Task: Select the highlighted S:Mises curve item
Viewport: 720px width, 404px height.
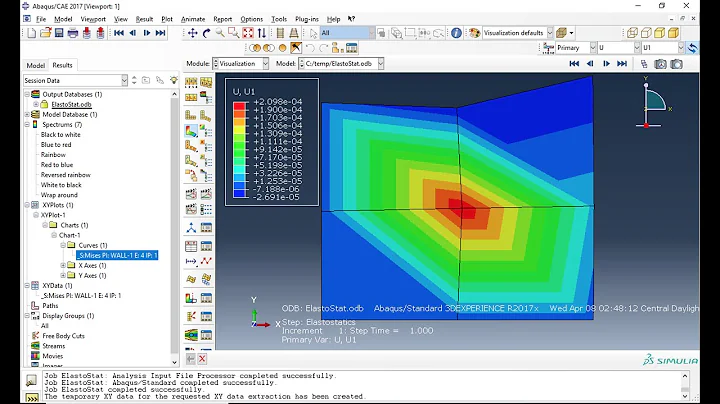Action: [117, 255]
